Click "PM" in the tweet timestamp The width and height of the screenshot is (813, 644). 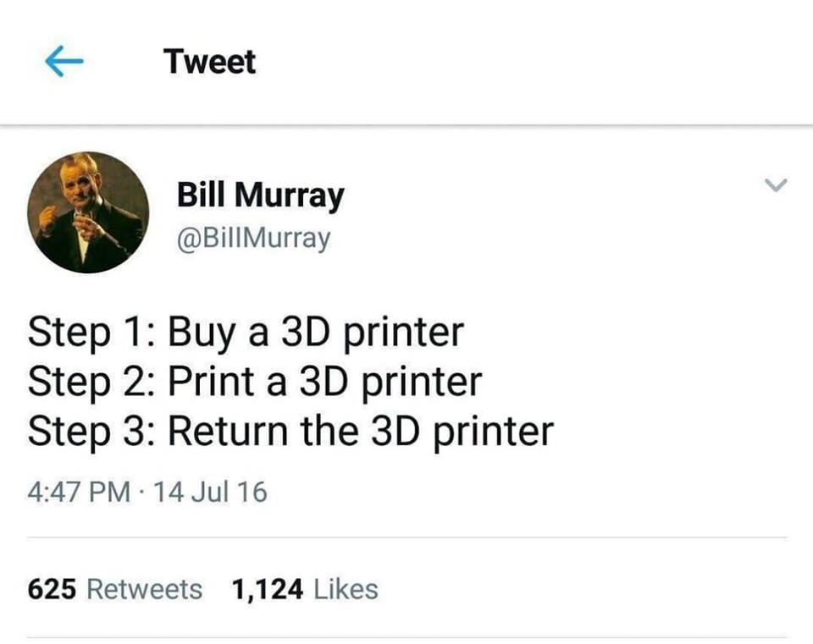coord(109,492)
